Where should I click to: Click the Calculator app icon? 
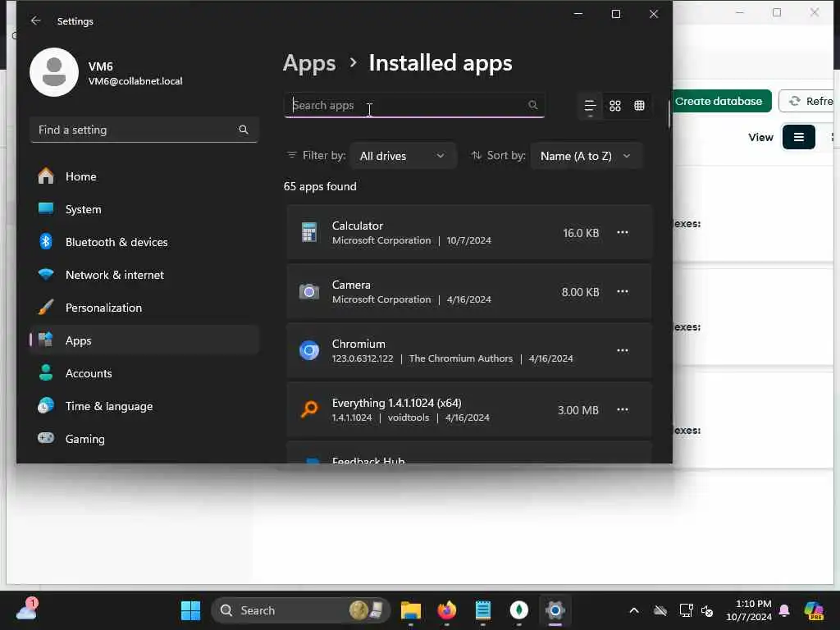pos(309,232)
